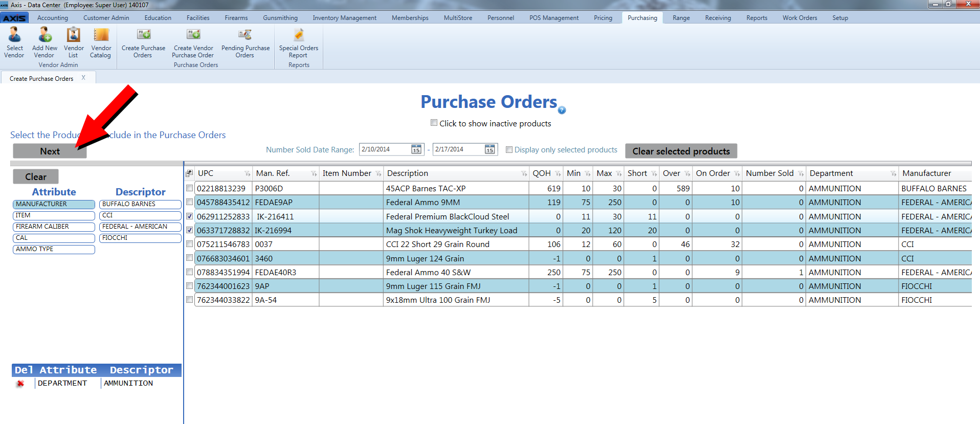
Task: Open filter for Man. Ref. column
Action: [x=314, y=174]
